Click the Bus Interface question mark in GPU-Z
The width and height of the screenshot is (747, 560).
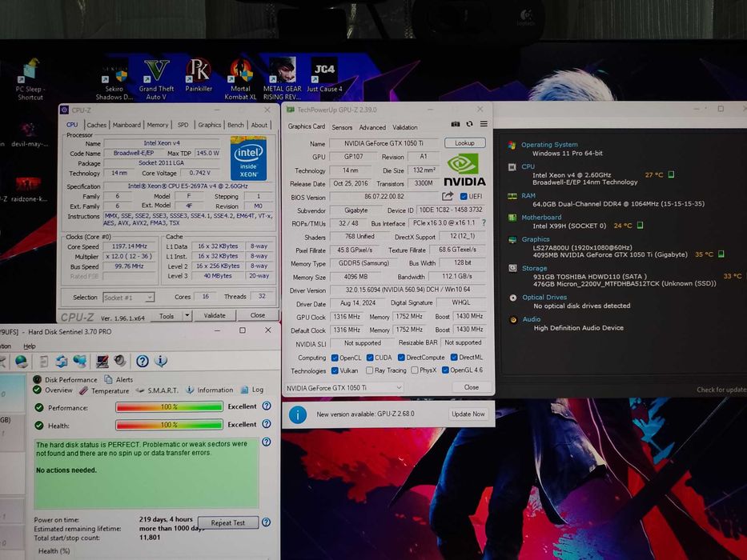click(484, 222)
